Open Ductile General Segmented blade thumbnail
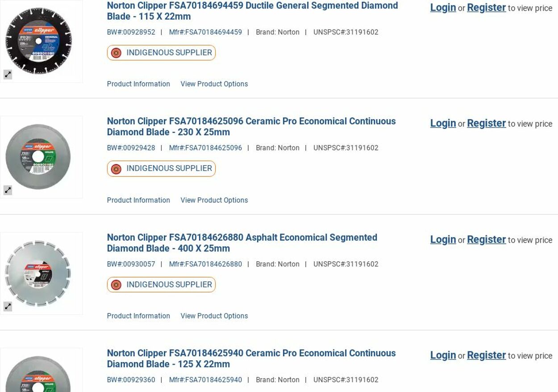Screen dimensions: 558x392 [39, 41]
